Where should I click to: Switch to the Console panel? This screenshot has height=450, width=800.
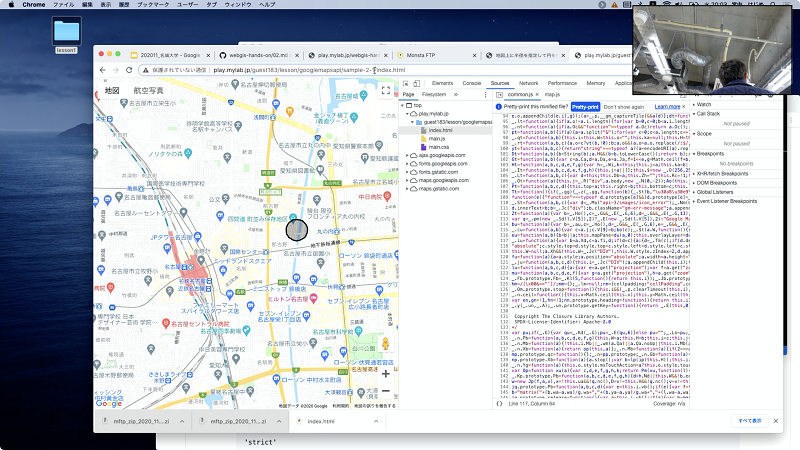(x=471, y=83)
